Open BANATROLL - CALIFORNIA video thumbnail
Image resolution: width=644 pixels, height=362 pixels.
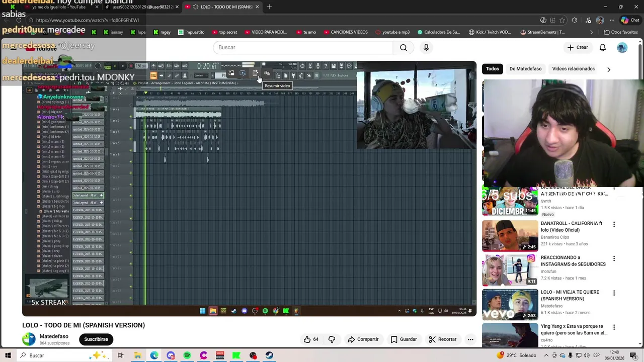(x=510, y=236)
